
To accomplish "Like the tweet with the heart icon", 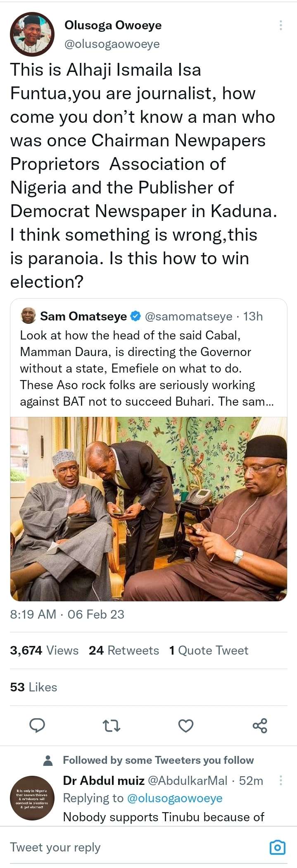I will point(185,725).
